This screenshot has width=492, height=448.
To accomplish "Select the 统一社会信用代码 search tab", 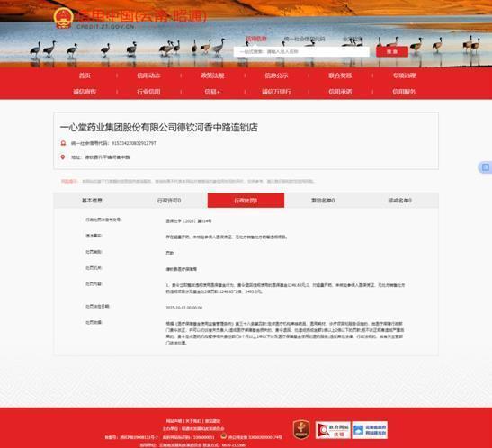I will [304, 39].
